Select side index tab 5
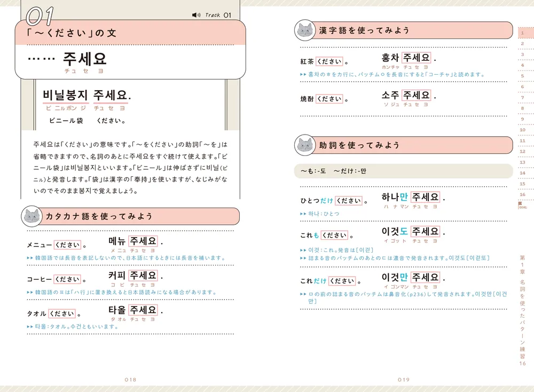Viewport: 534px width, 392px height. (x=522, y=76)
